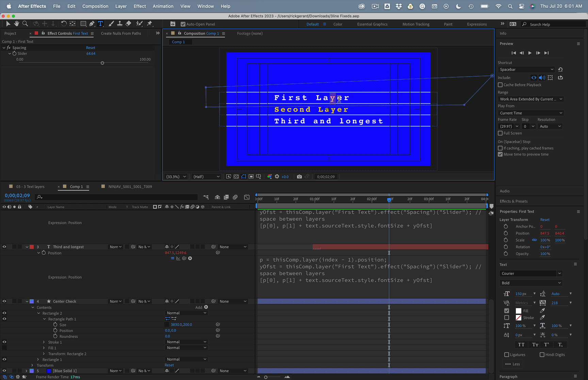The height and width of the screenshot is (380, 588).
Task: Toggle the Auto-Open Panel checkbox
Action: [x=183, y=24]
